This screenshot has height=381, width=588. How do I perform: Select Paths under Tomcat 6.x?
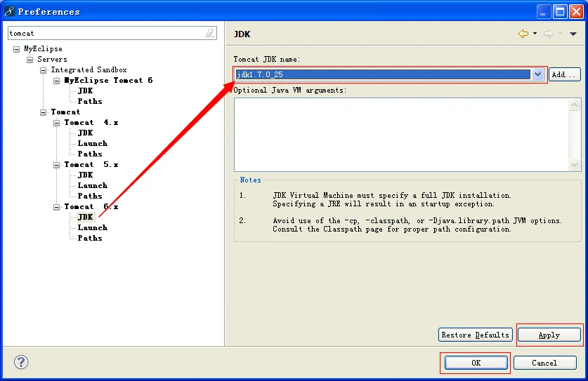click(x=90, y=238)
